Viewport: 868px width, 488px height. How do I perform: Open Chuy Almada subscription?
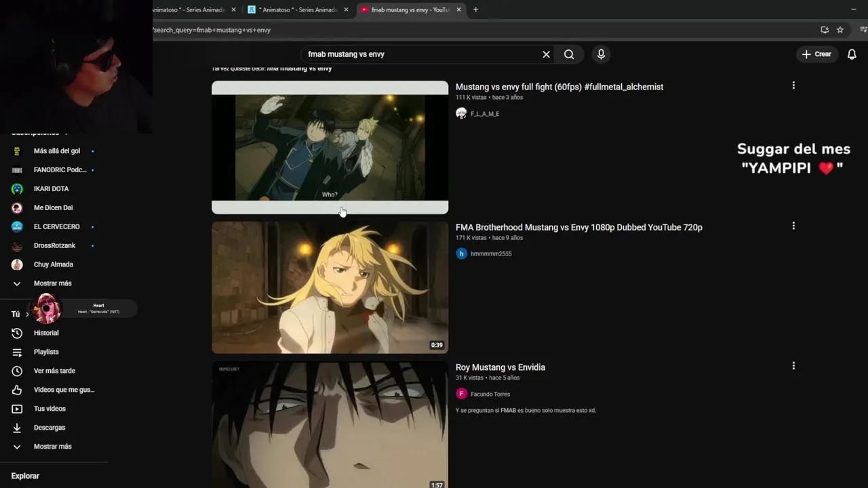click(x=54, y=264)
